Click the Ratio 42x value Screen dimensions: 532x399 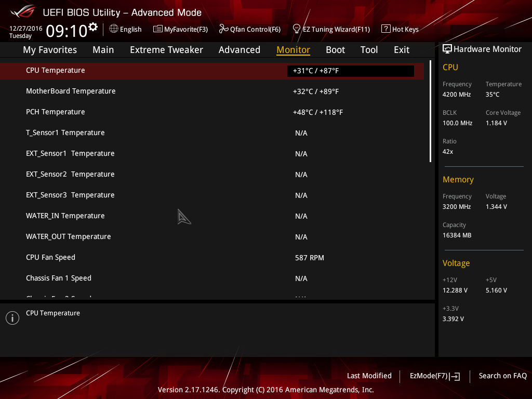(x=448, y=152)
